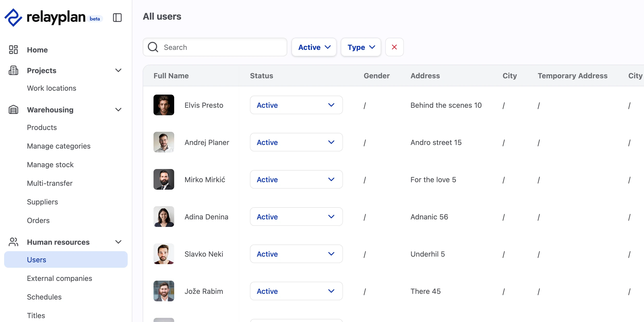Open the Type filter dropdown
The image size is (644, 322).
tap(361, 47)
